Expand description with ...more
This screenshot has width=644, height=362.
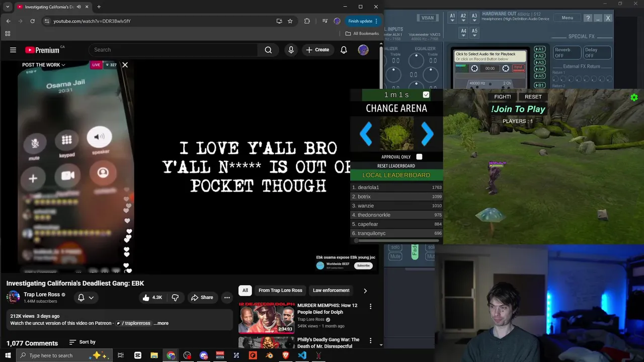tap(161, 323)
